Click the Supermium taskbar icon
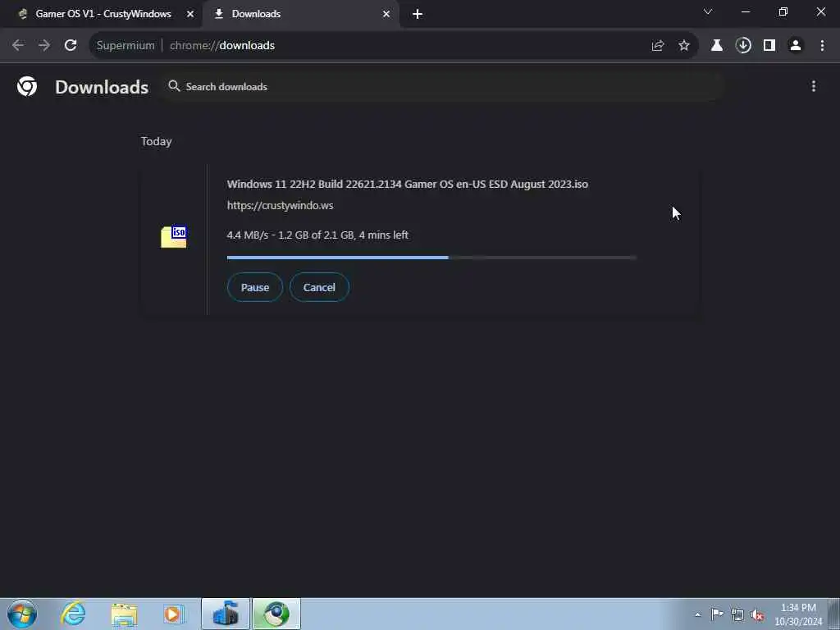Screen dimensions: 840x630 pyautogui.click(x=276, y=614)
